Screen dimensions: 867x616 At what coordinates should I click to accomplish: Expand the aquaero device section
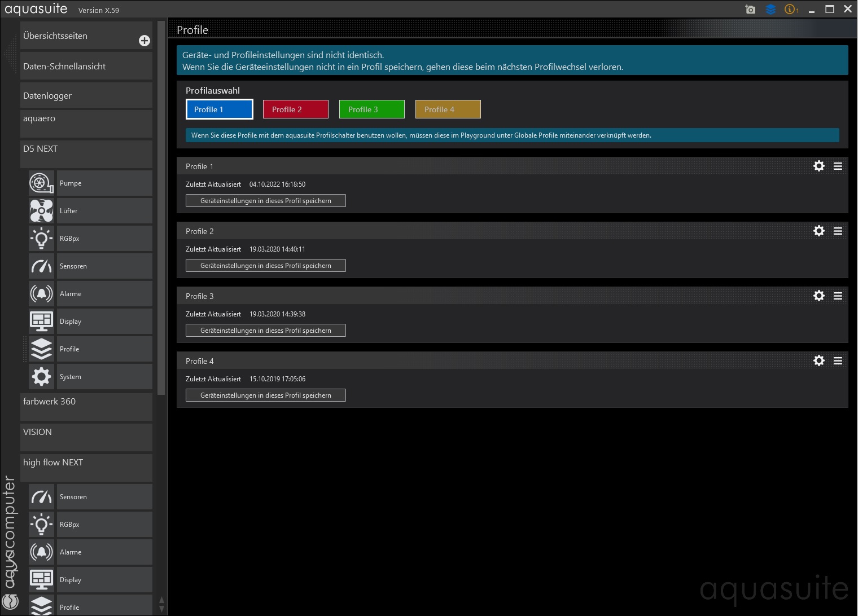(86, 124)
